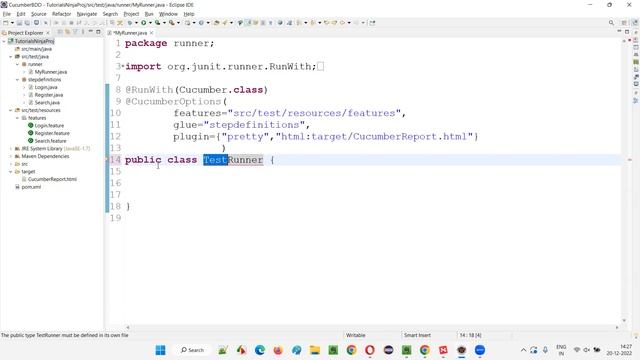Click the toolbar search magnifier at far right
Image resolution: width=640 pixels, height=360 pixels.
pos(611,23)
